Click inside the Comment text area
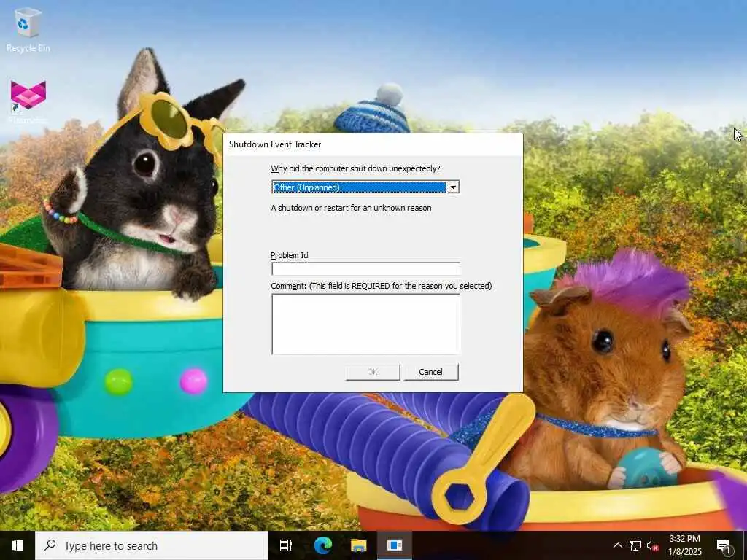747x560 pixels. click(366, 324)
